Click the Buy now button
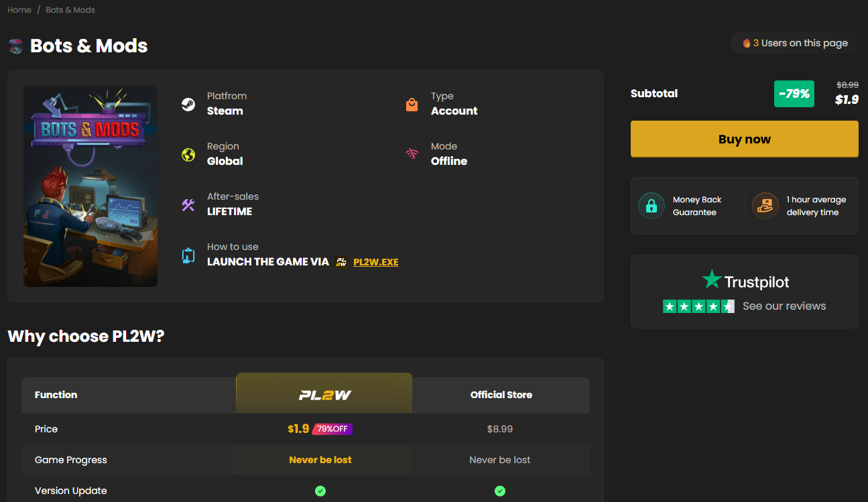Image resolution: width=868 pixels, height=502 pixels. point(745,139)
